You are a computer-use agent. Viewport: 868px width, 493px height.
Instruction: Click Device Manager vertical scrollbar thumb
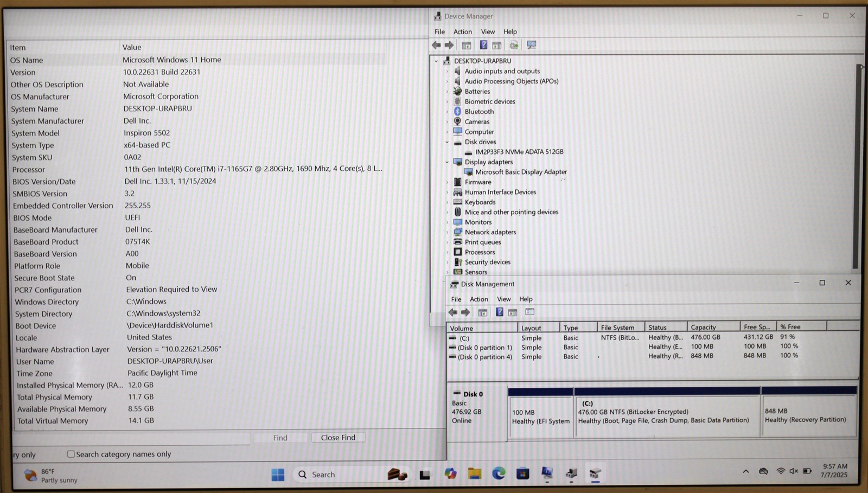click(856, 165)
